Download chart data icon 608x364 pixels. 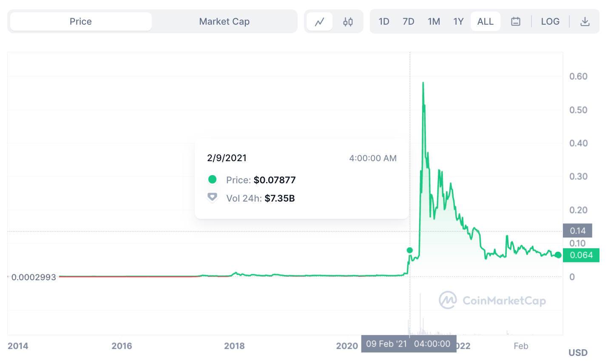[585, 22]
